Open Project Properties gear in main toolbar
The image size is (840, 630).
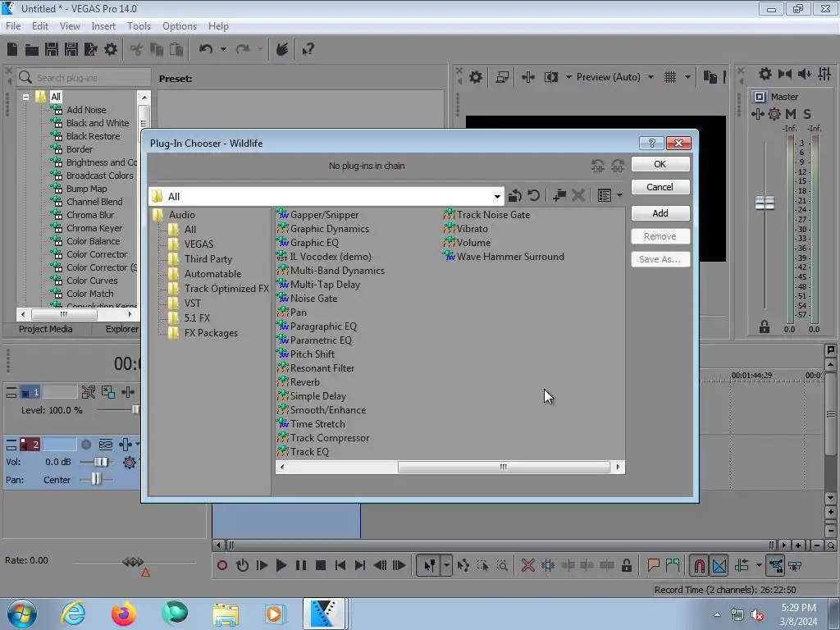tap(111, 49)
